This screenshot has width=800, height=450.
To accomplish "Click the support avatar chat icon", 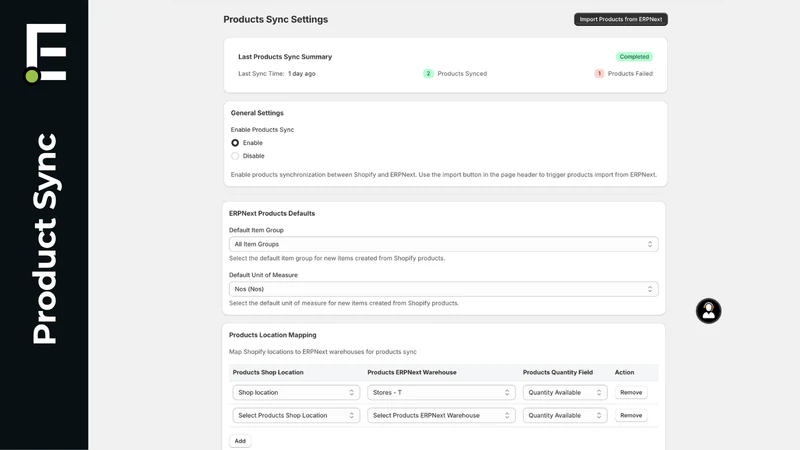I will [x=708, y=311].
